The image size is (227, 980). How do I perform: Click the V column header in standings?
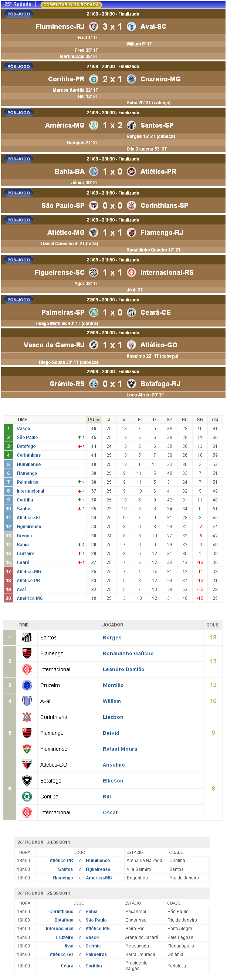coord(124,420)
